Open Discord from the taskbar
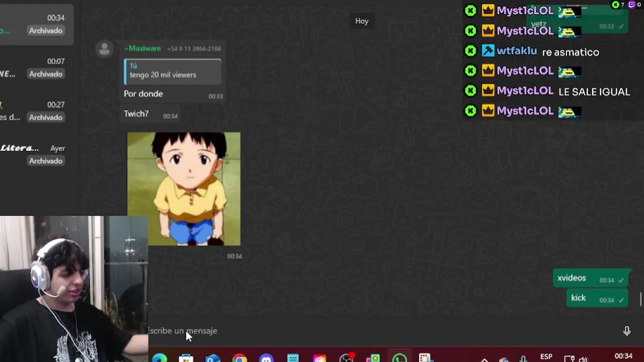 point(266,358)
